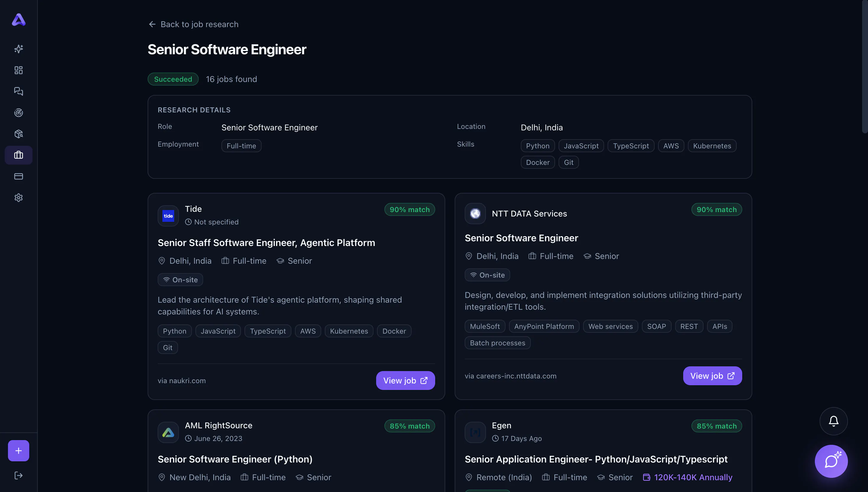Click the REST skill tag
Screen dimensions: 868x492
689,327
